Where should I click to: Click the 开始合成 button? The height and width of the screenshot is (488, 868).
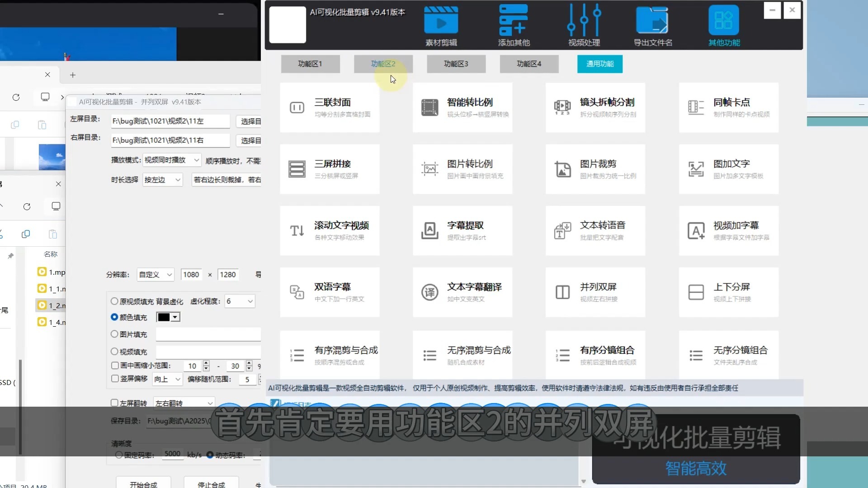pos(143,483)
